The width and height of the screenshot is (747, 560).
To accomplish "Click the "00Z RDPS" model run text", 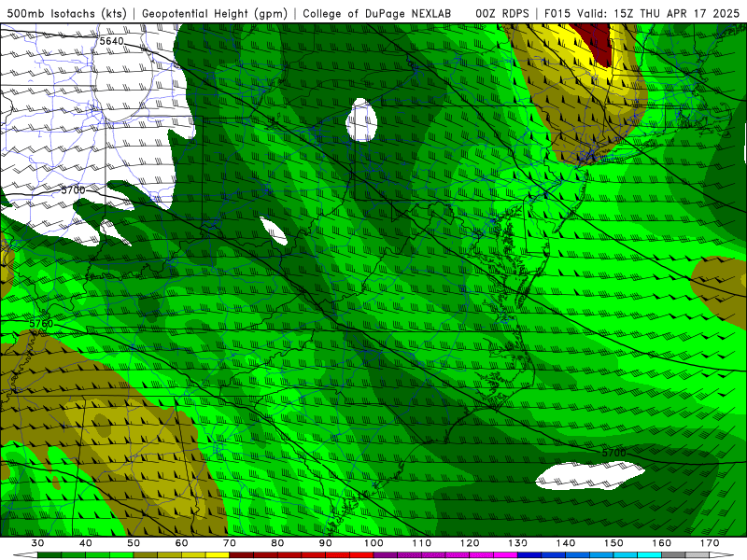I will (501, 13).
